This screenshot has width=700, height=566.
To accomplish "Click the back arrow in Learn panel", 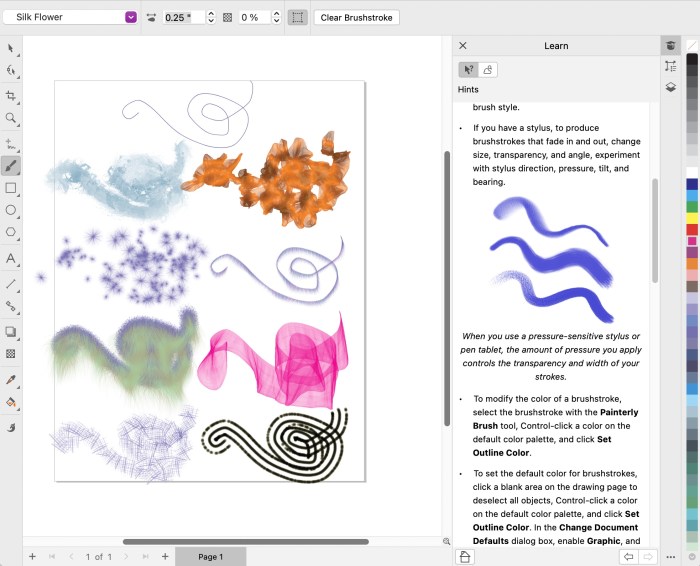I will [x=629, y=557].
